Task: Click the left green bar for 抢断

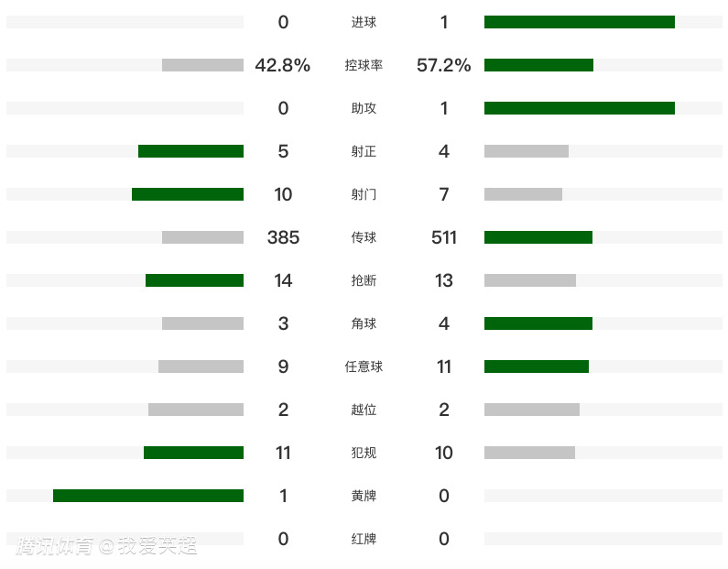Action: (194, 280)
